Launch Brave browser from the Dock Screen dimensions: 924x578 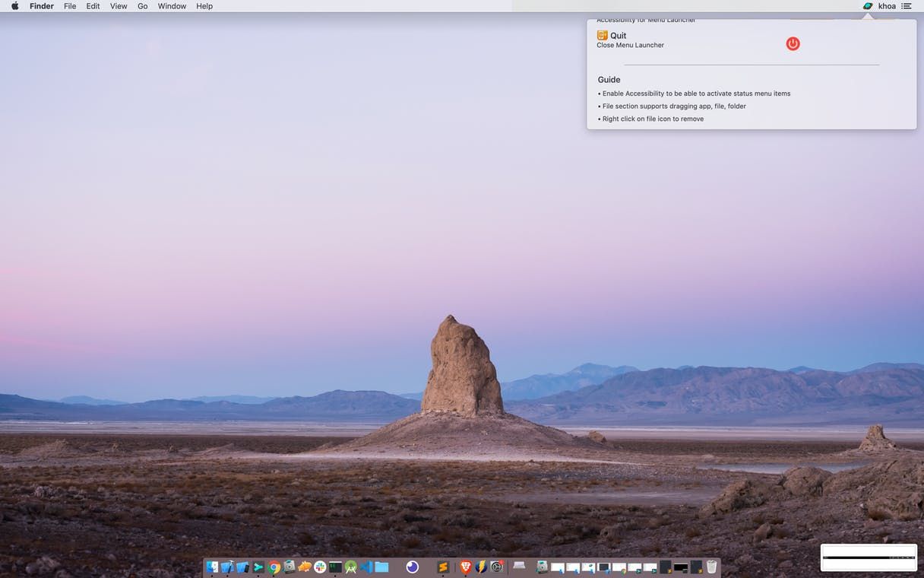click(x=464, y=567)
